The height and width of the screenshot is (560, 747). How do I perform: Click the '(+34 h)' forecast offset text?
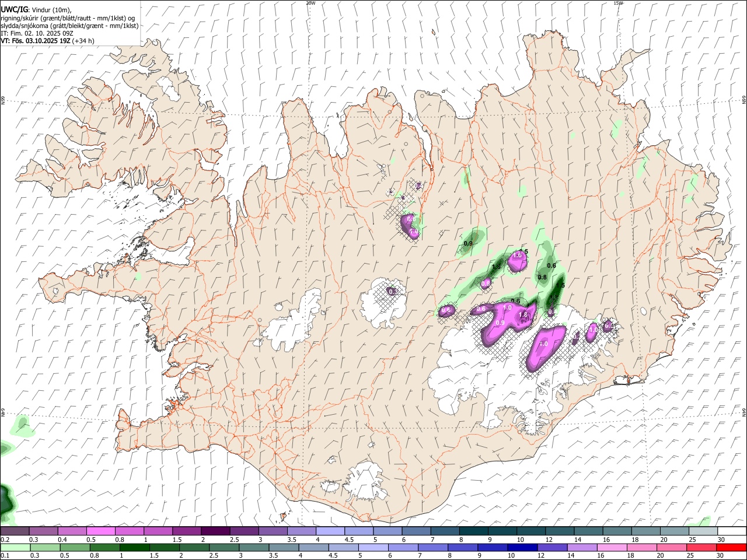[x=83, y=41]
